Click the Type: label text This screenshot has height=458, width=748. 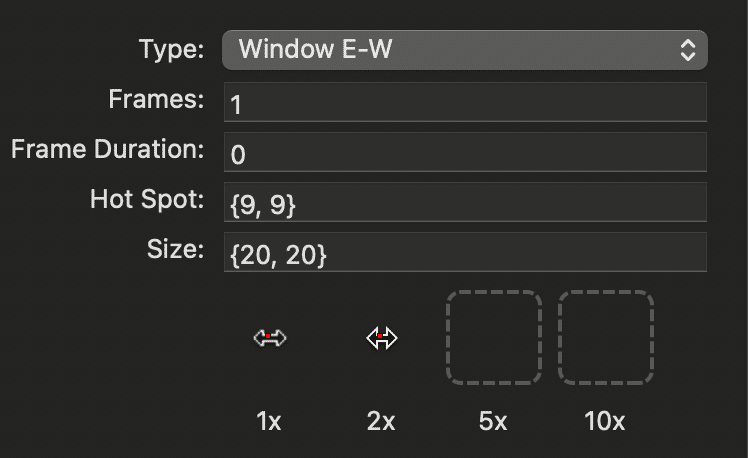click(x=171, y=49)
